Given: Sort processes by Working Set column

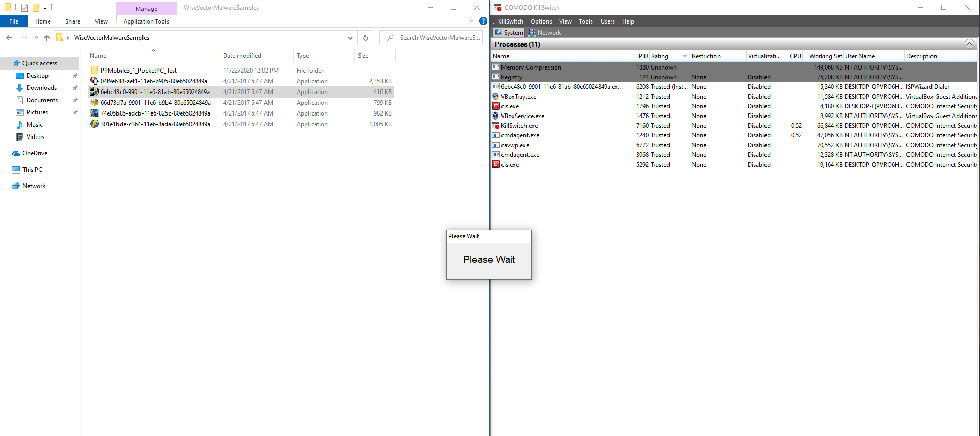Looking at the screenshot, I should tap(823, 56).
